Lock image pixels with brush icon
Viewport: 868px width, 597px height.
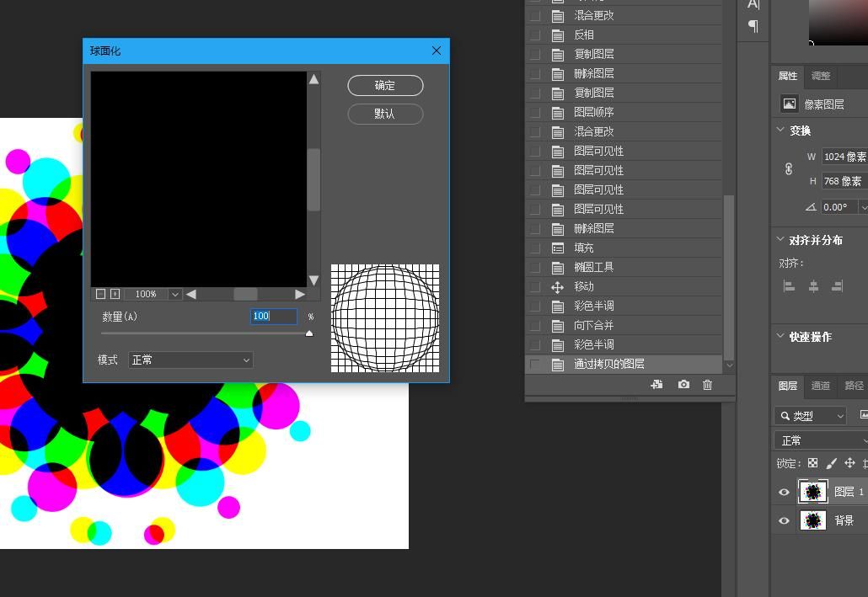point(832,463)
